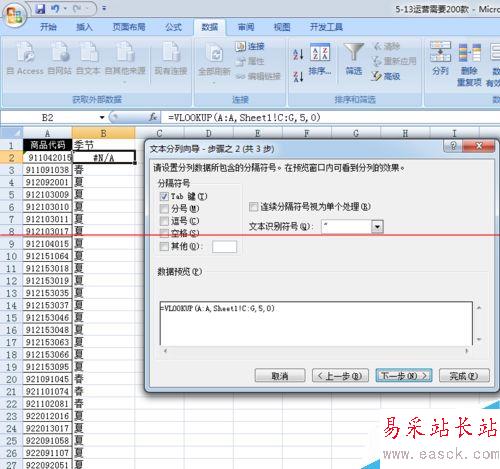Click Remove Duplicates (删除重复项) icon
500x469 pixels.
[469, 53]
